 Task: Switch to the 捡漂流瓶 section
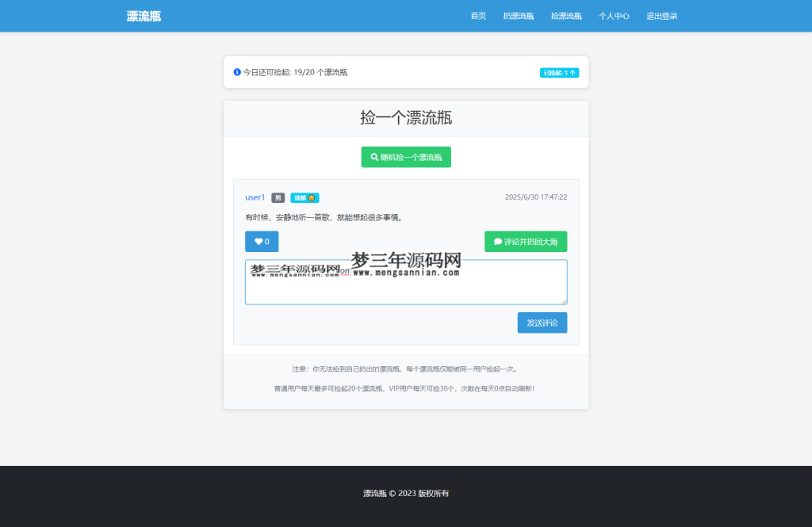pyautogui.click(x=565, y=16)
